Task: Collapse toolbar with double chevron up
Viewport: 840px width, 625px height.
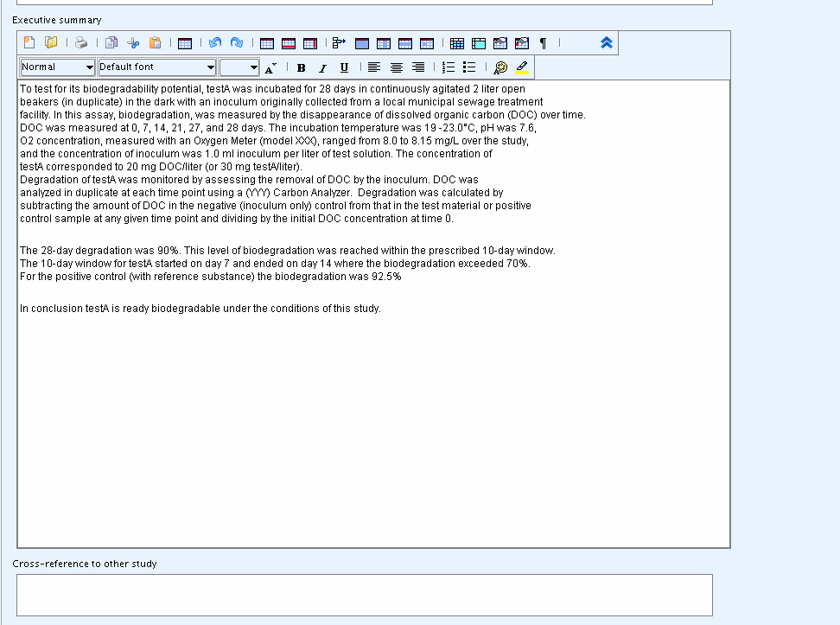Action: click(607, 43)
